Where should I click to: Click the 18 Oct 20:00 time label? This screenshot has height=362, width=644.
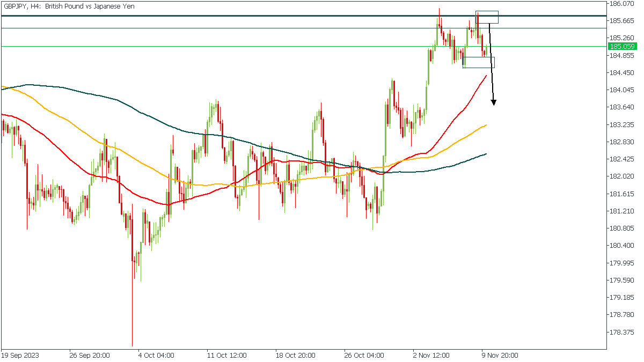294,355
